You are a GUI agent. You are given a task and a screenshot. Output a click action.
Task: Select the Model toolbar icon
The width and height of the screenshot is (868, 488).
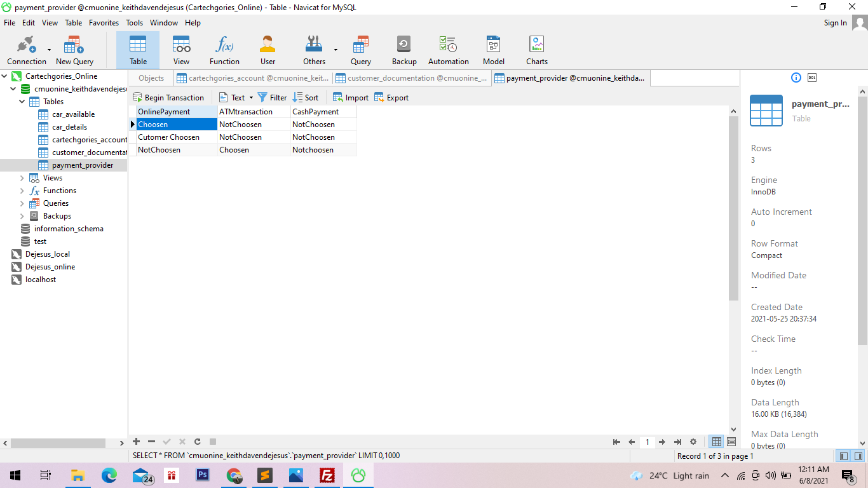point(493,50)
